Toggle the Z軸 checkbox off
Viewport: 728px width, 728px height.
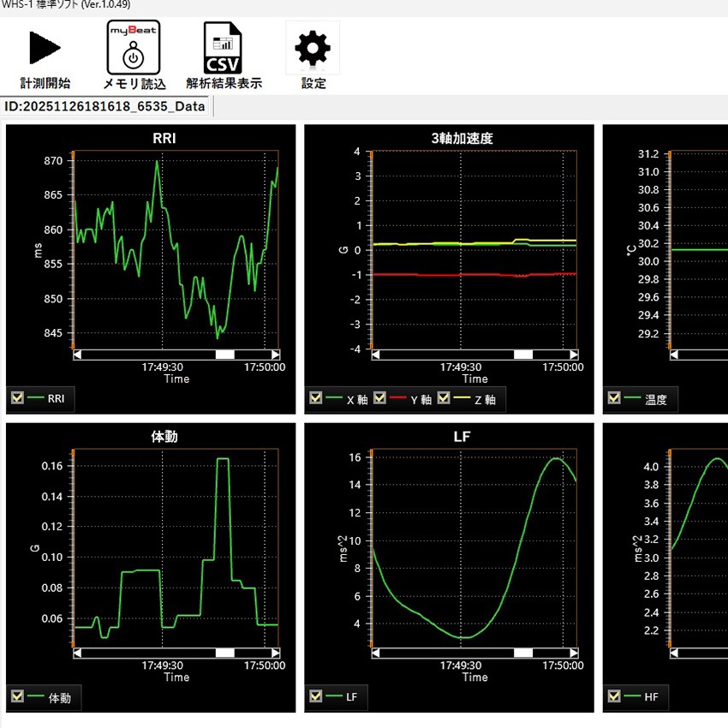(x=444, y=397)
